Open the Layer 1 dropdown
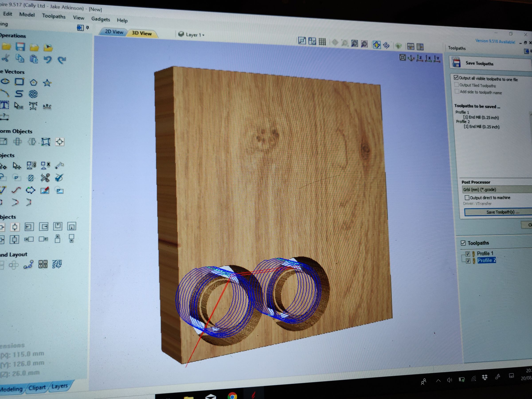Image resolution: width=532 pixels, height=399 pixels. pos(203,35)
